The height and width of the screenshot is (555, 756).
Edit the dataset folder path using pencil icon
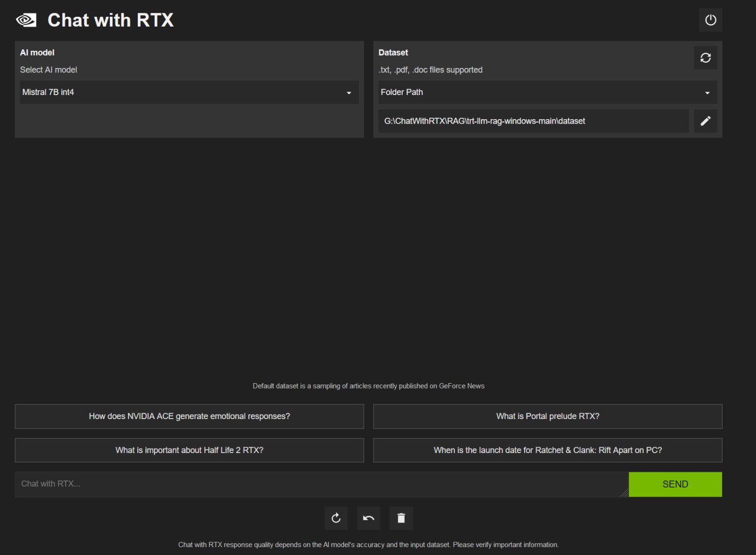click(x=706, y=121)
